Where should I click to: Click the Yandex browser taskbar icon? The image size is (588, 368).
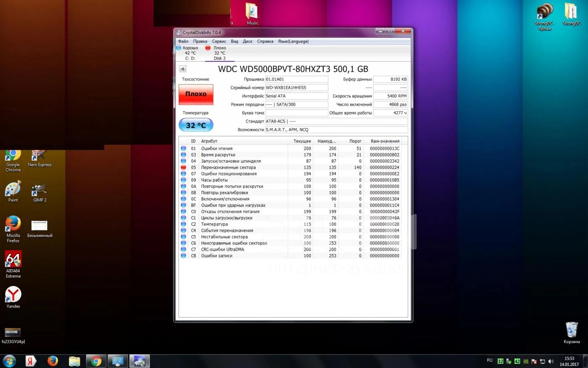(31, 361)
